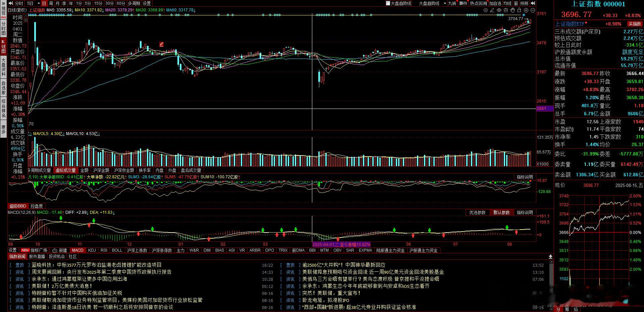
Task: Click the 预测 forecast button
Action: pos(524,3)
